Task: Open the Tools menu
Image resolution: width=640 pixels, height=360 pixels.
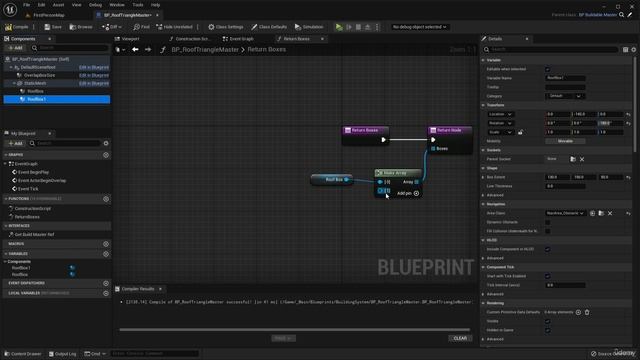Action: 138,5
